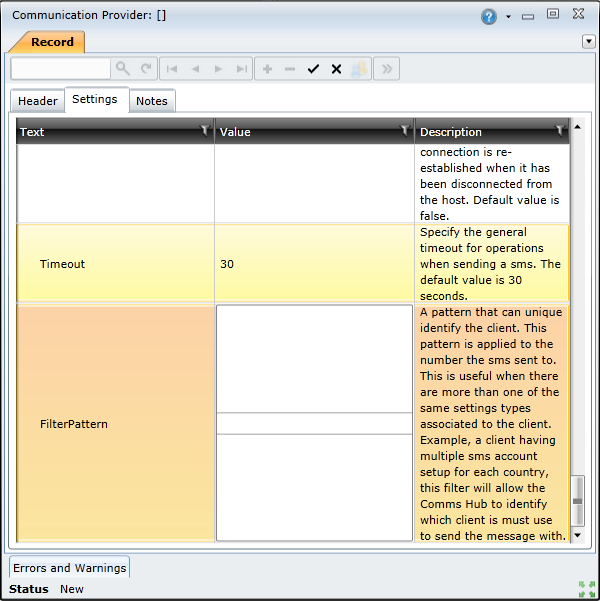Click the Status New label
Screen dimensions: 600x601
(x=46, y=589)
